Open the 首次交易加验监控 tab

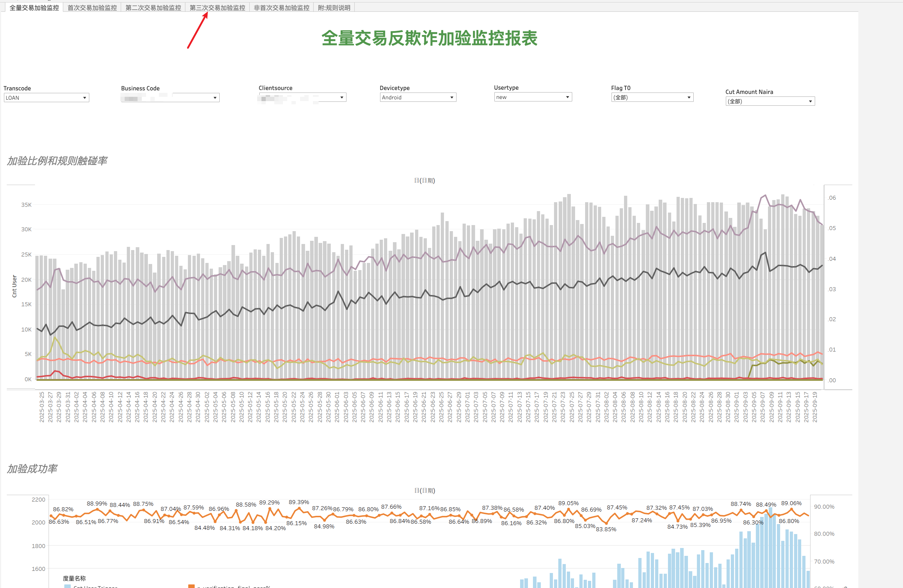[x=92, y=8]
